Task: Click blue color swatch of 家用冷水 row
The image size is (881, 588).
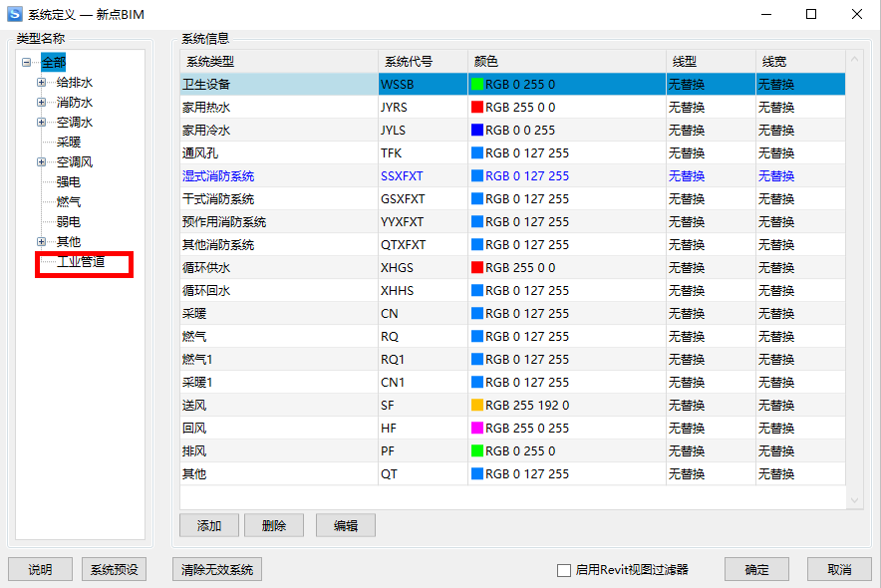Action: pos(477,131)
